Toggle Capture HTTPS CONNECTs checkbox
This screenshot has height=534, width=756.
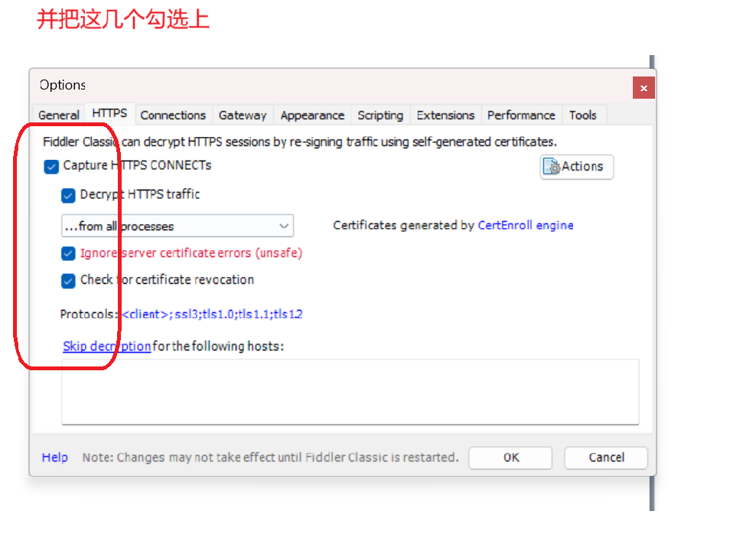tap(51, 167)
